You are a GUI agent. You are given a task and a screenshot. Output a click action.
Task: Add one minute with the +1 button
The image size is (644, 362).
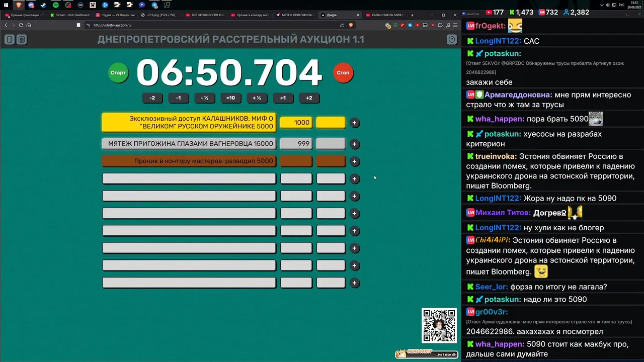coord(283,98)
